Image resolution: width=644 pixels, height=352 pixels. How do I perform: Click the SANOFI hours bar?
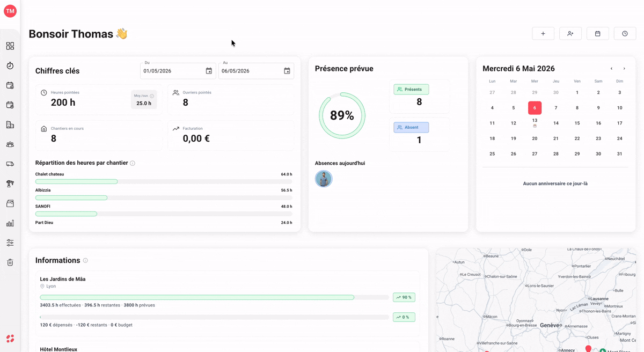point(164,214)
